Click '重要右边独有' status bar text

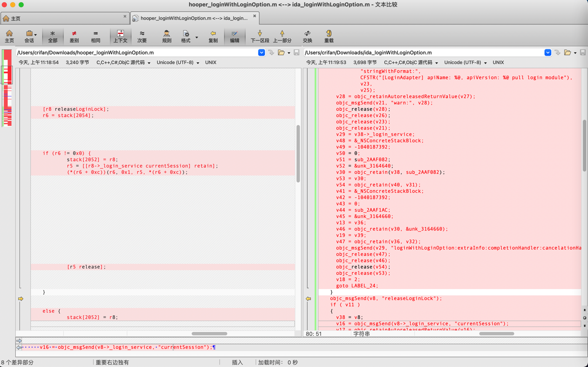(x=112, y=362)
